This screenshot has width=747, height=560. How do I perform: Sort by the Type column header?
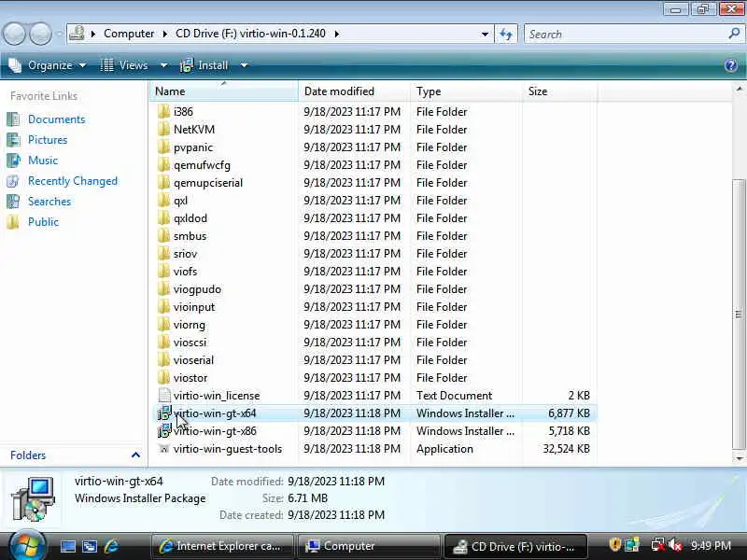(466, 91)
